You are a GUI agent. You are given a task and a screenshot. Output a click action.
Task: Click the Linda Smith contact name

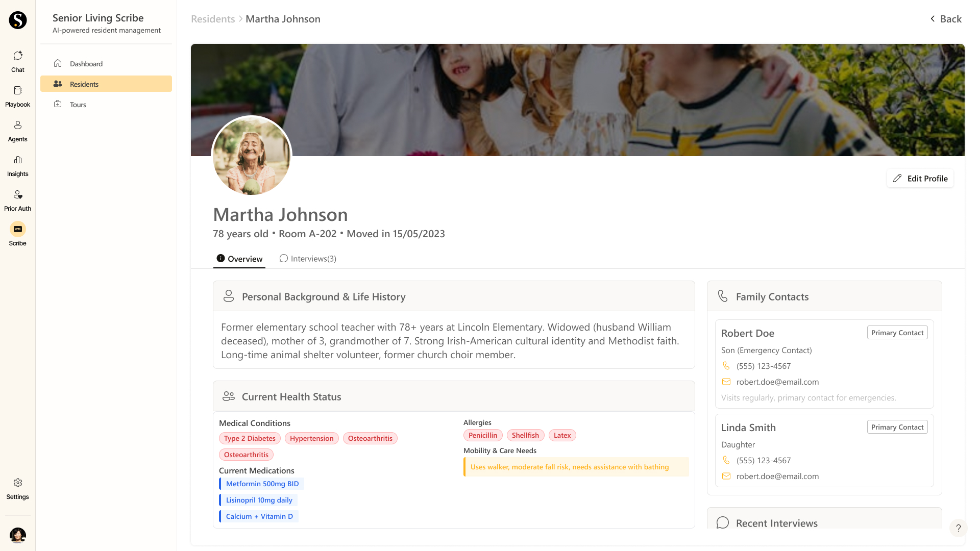tap(748, 428)
